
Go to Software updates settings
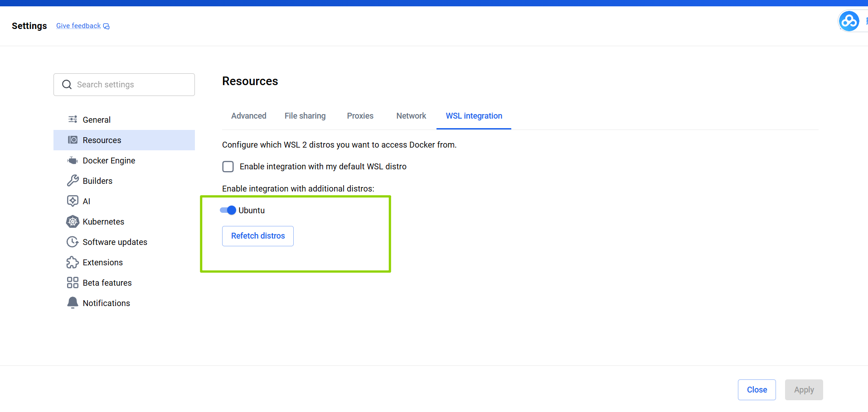click(124, 242)
